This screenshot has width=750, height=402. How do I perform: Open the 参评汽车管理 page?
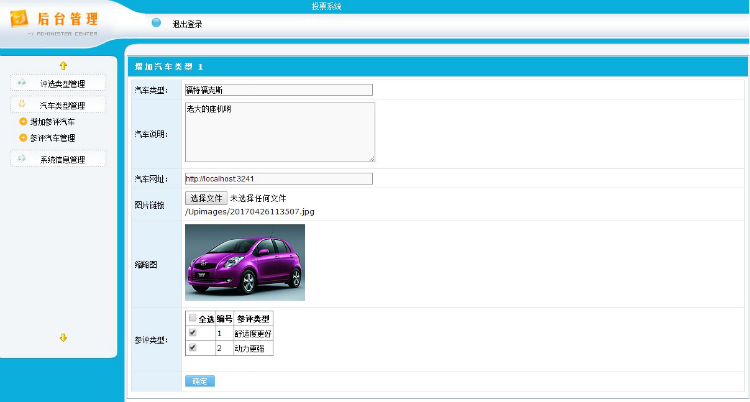(x=52, y=138)
